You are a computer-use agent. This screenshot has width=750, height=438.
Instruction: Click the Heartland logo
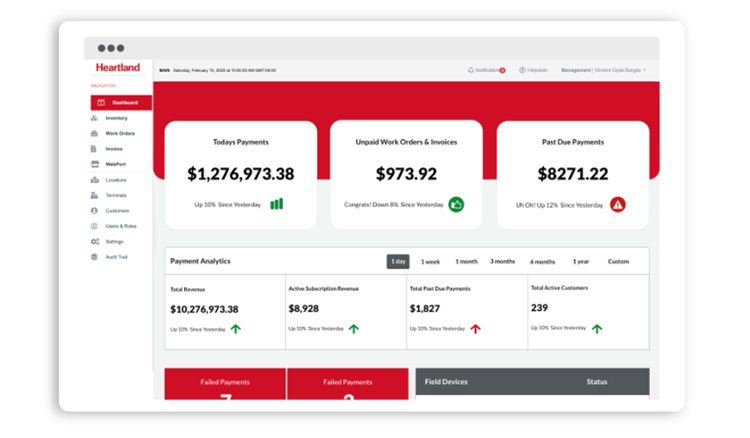118,68
